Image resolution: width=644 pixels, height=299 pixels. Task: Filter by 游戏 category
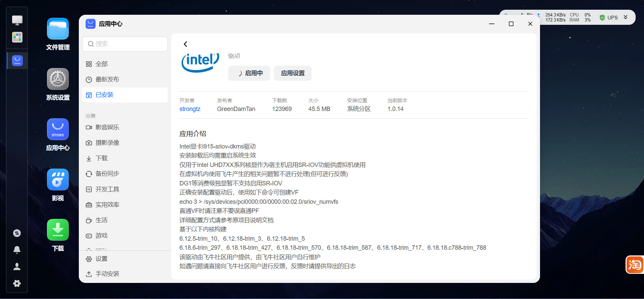125,236
